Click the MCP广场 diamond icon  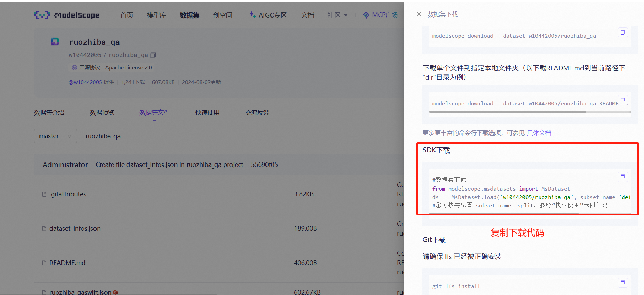coord(366,15)
